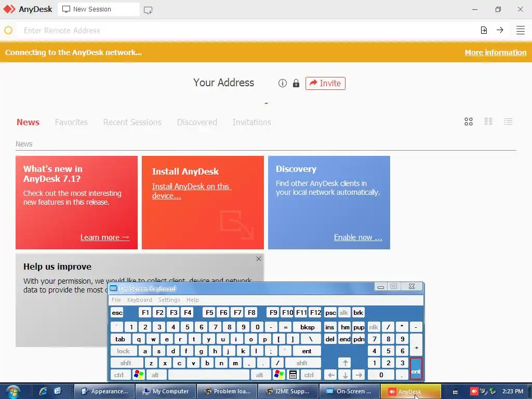Click the bksp key on on-screen keyboard
This screenshot has width=532, height=399.
tap(308, 327)
